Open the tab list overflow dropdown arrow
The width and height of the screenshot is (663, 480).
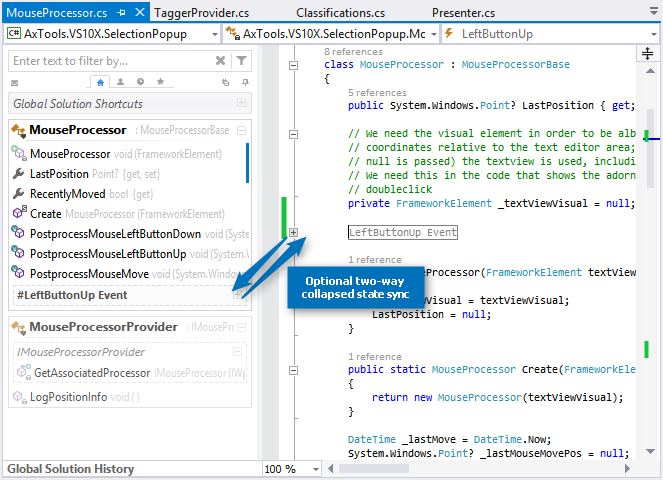click(x=654, y=11)
